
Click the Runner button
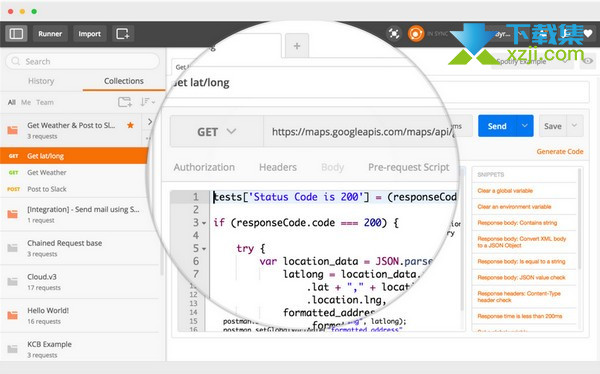50,34
